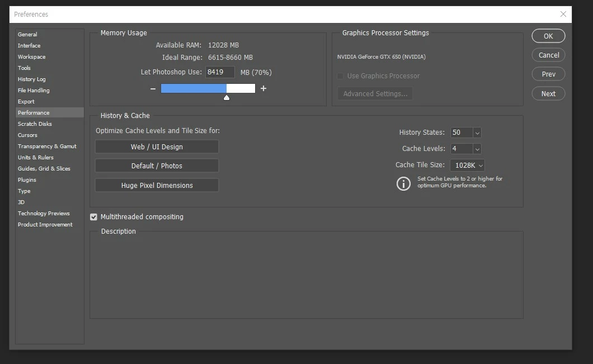
Task: Go to Cursors preferences
Action: pos(49,135)
